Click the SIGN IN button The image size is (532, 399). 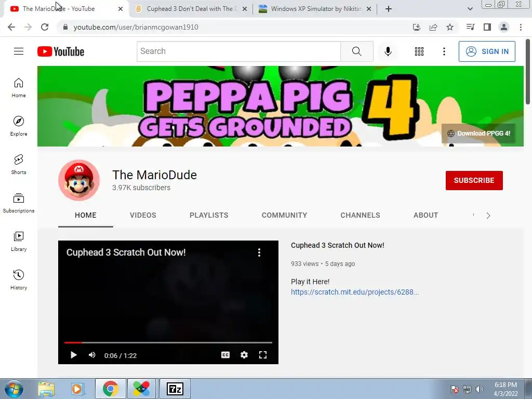[x=487, y=51]
